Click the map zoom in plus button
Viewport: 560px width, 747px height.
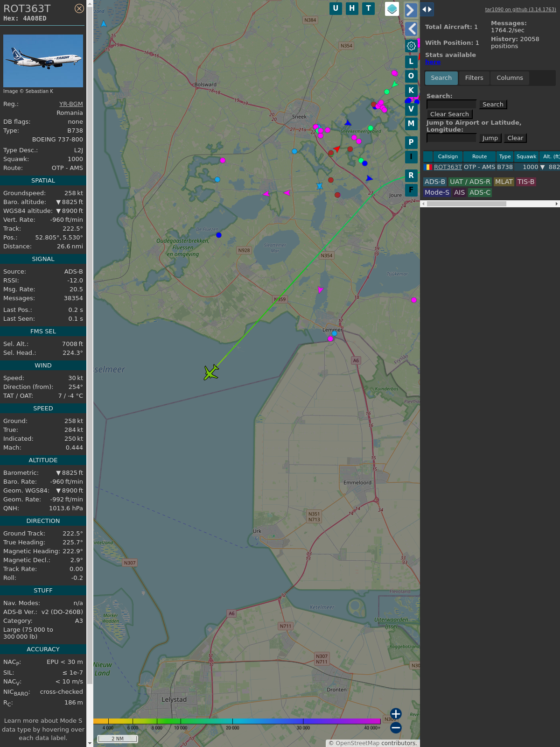click(396, 714)
